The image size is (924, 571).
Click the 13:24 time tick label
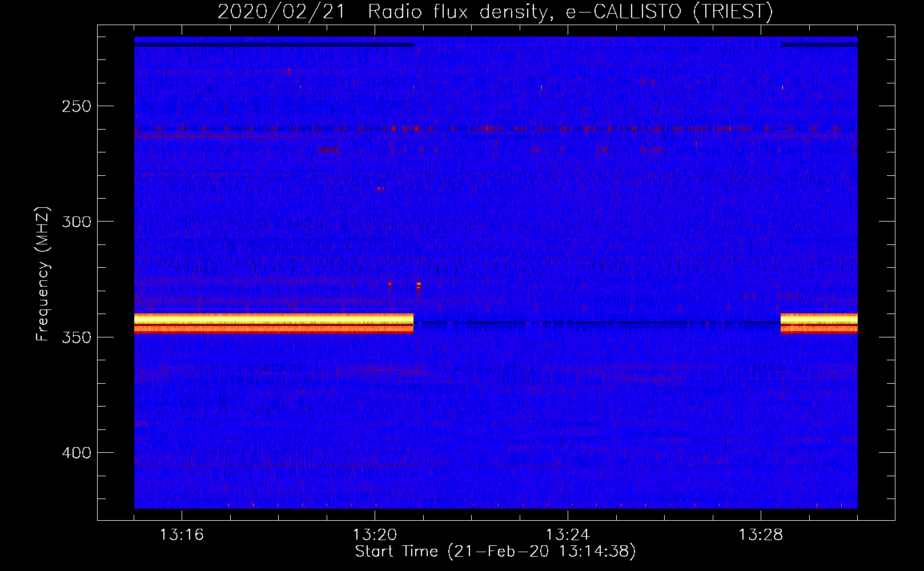(x=568, y=535)
